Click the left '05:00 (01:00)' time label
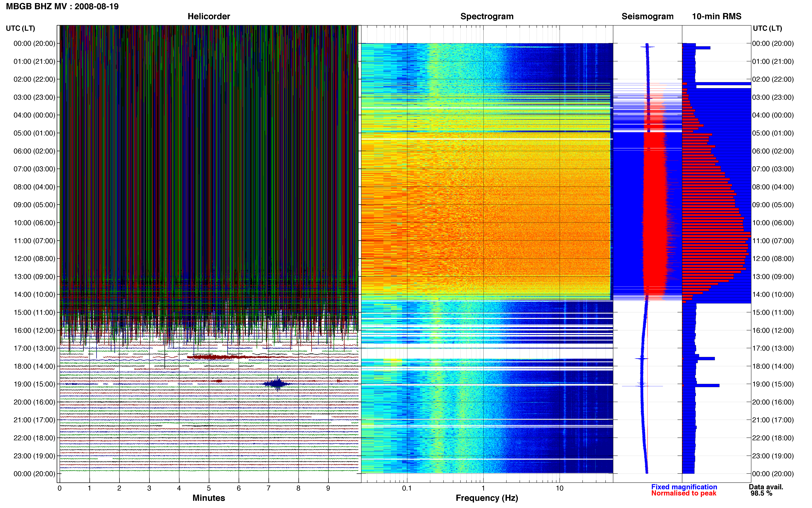This screenshot has width=812, height=508. coord(34,133)
